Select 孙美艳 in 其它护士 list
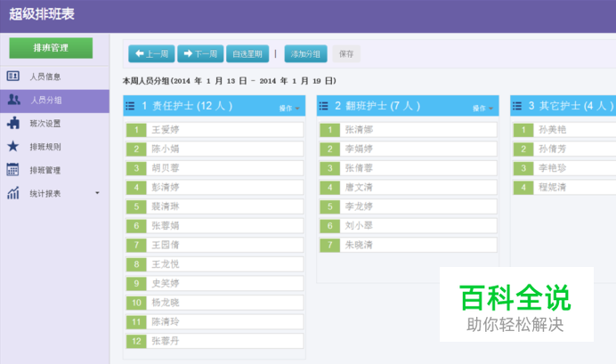The image size is (616, 364). click(564, 130)
